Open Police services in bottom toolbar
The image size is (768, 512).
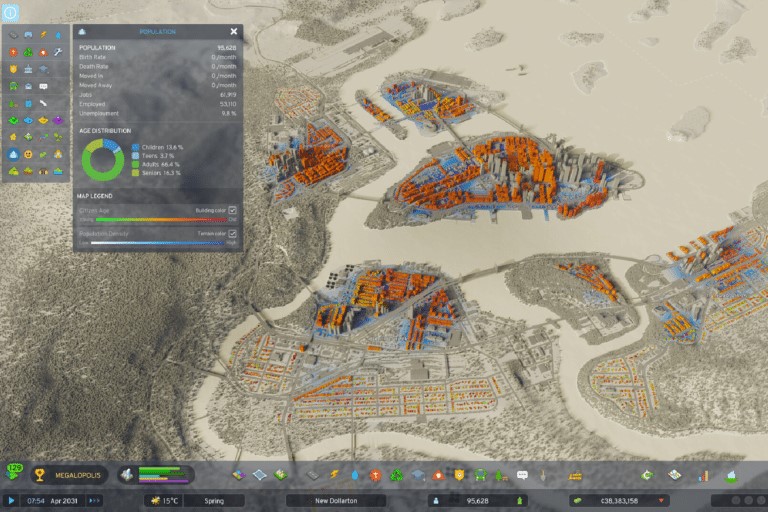pos(459,475)
